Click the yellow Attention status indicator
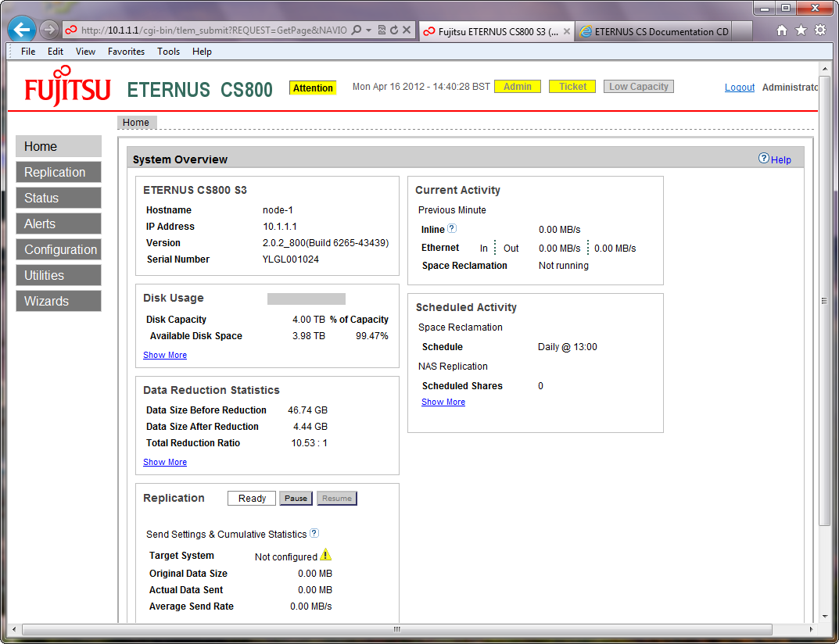 pos(313,88)
